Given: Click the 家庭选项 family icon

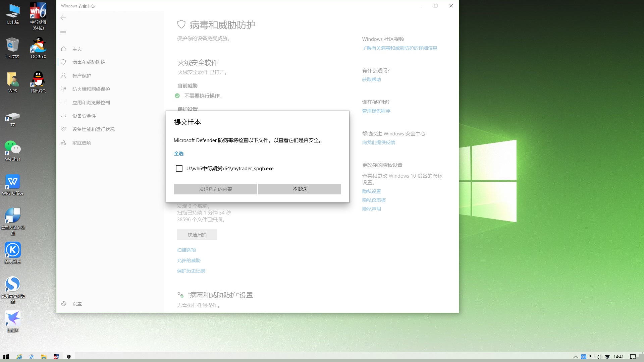Looking at the screenshot, I should (x=63, y=143).
